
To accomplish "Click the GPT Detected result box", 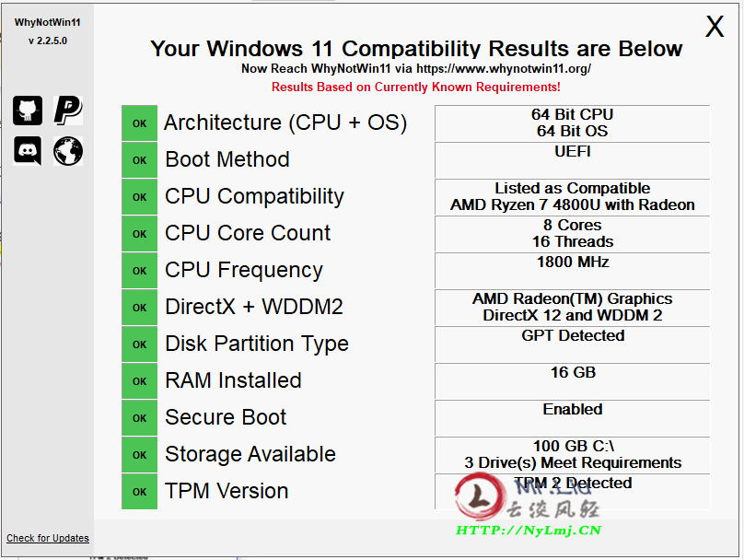I will pyautogui.click(x=572, y=344).
